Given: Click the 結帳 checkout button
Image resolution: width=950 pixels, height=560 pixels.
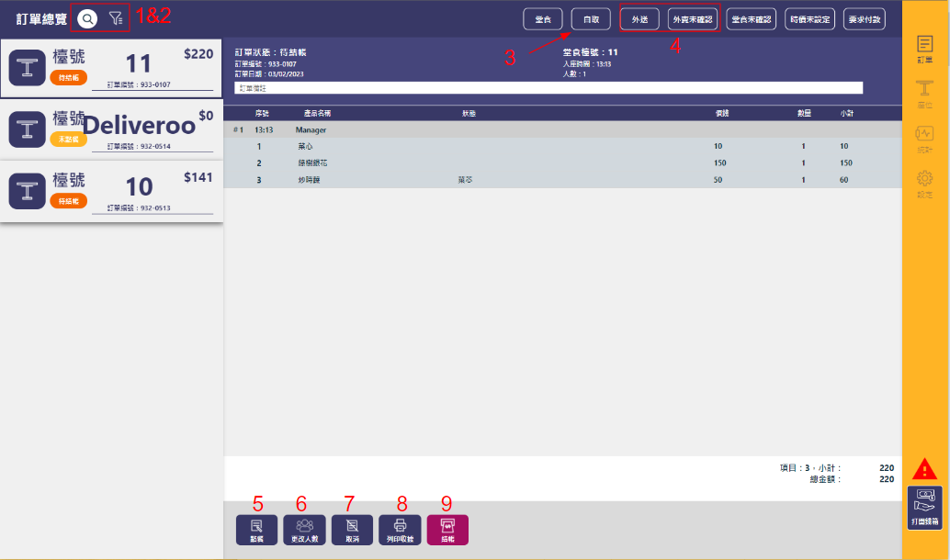Looking at the screenshot, I should click(447, 530).
